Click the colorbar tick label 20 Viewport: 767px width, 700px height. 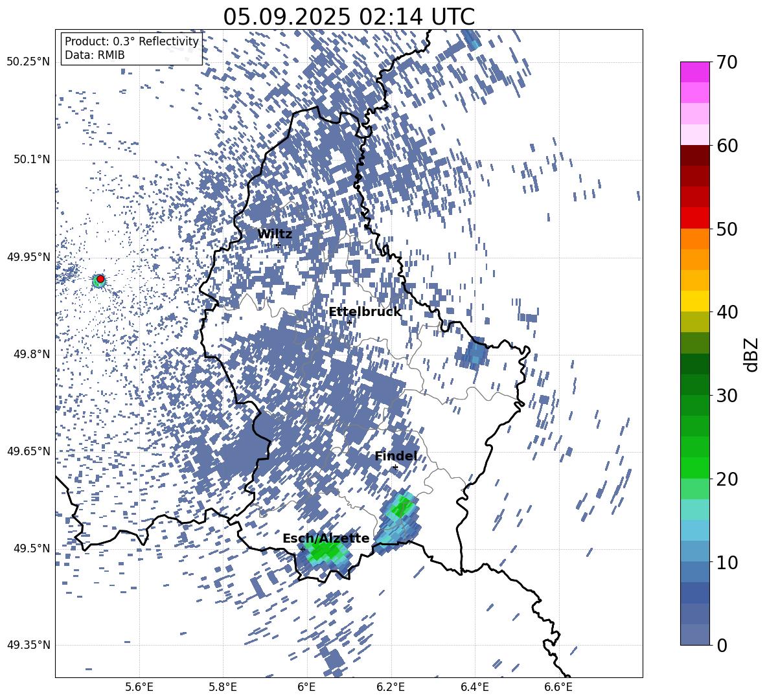pyautogui.click(x=727, y=479)
